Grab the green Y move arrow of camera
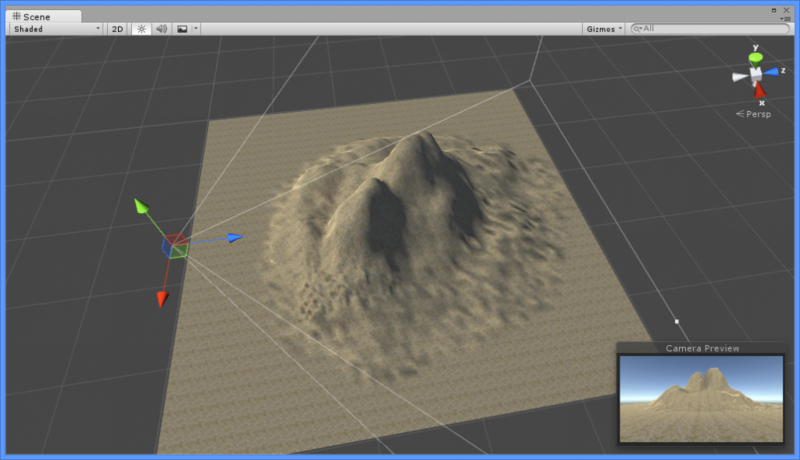This screenshot has height=460, width=800. coord(141,206)
